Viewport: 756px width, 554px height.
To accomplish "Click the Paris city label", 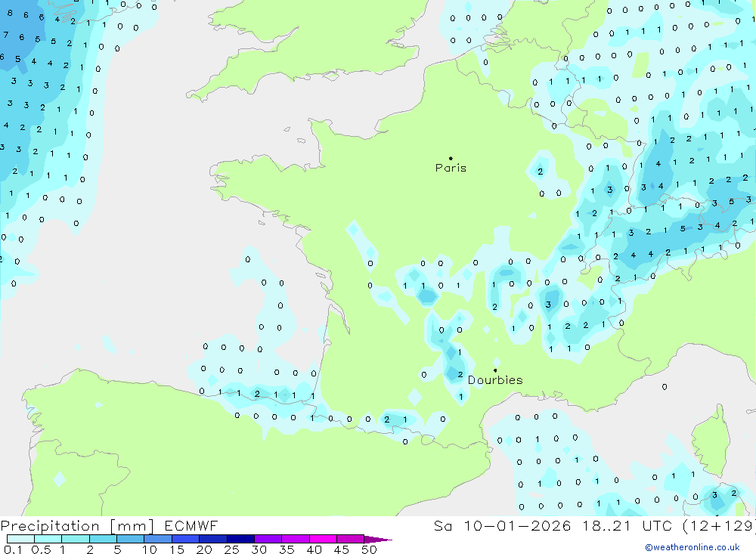I will point(451,168).
